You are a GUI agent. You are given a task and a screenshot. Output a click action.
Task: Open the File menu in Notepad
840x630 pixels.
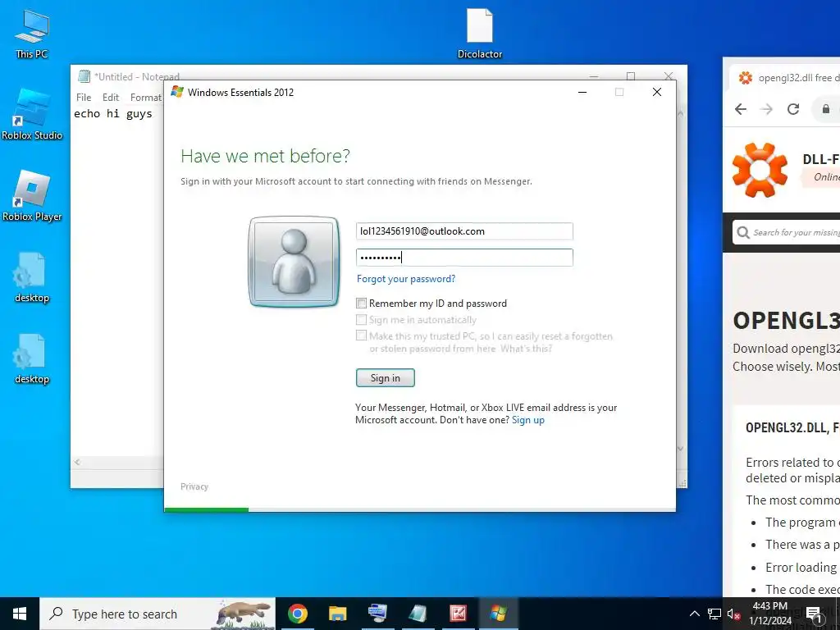point(84,98)
